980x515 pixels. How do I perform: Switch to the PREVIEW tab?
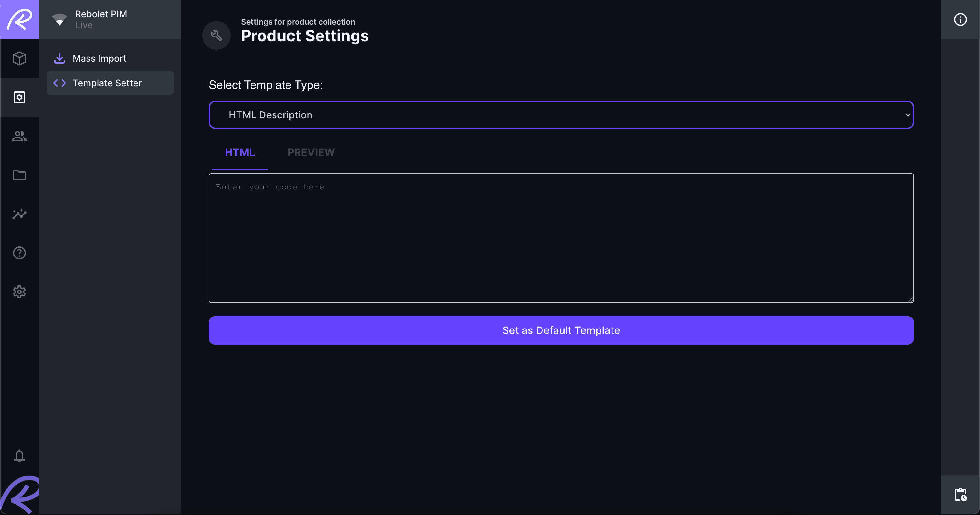pyautogui.click(x=311, y=152)
